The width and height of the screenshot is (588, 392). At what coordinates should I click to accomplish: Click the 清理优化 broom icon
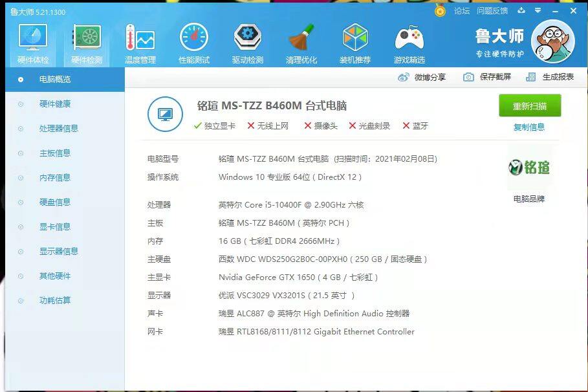(301, 43)
